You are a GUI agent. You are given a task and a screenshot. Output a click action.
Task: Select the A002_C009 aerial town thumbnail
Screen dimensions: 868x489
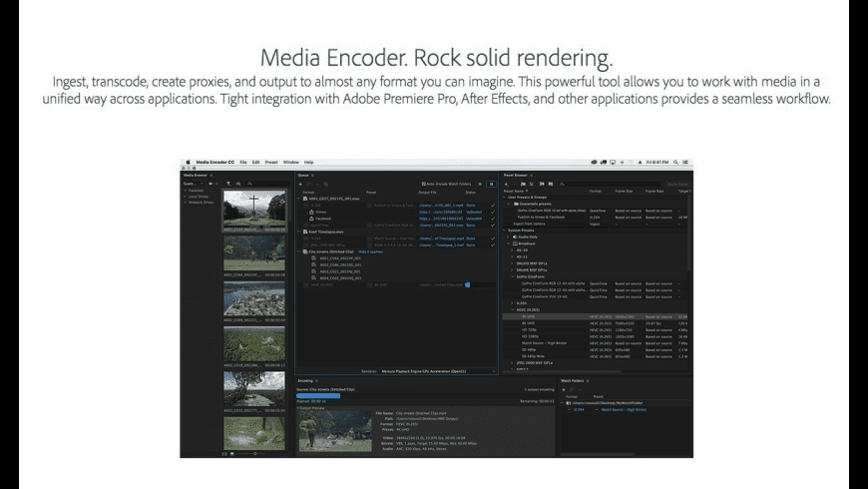coord(254,298)
